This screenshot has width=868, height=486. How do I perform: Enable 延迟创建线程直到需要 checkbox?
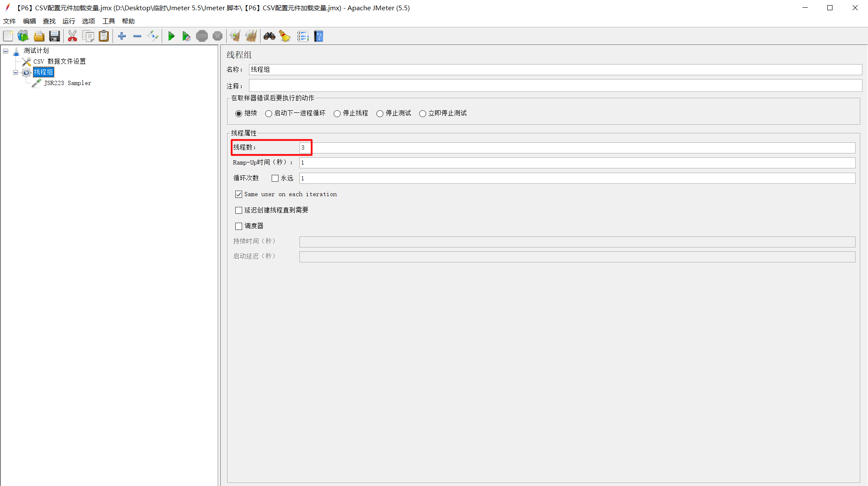coord(239,210)
